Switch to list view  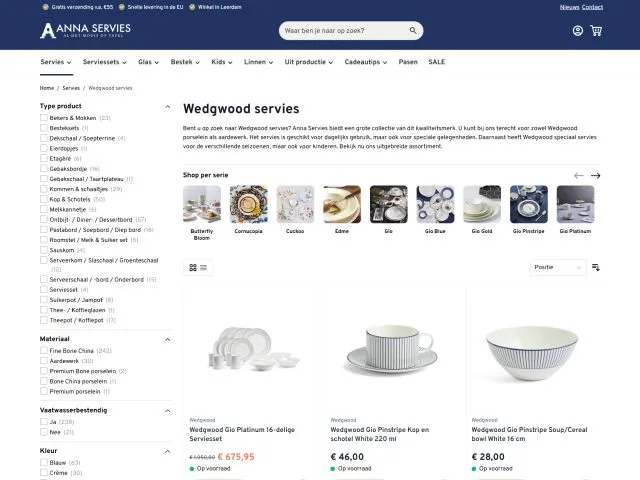[x=204, y=267]
